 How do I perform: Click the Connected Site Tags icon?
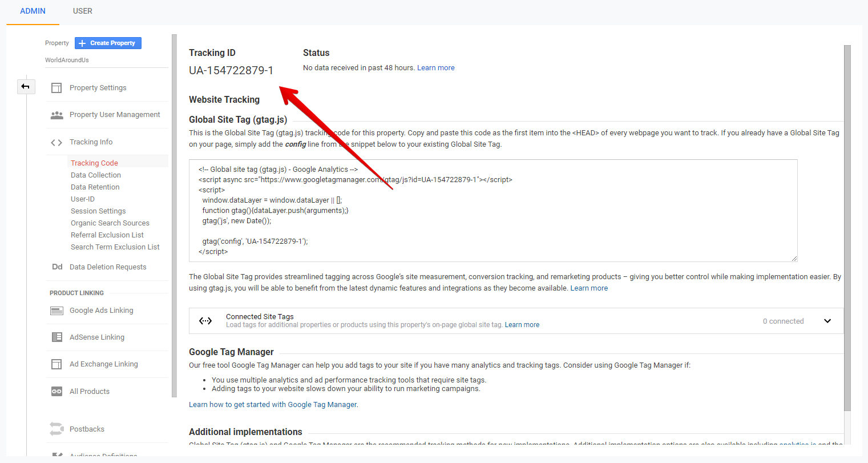pyautogui.click(x=205, y=321)
